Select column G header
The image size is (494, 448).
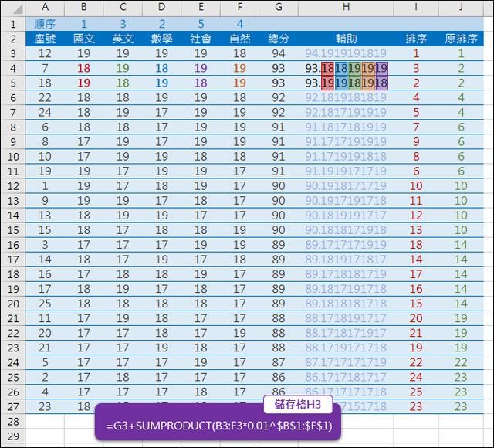(x=279, y=8)
